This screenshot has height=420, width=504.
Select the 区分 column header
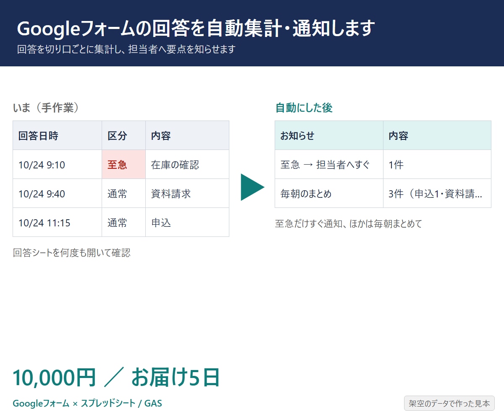coord(124,136)
